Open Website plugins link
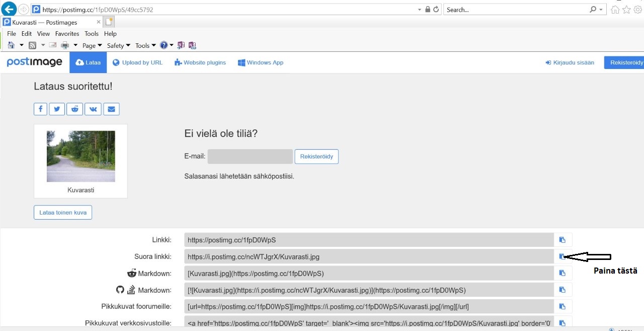This screenshot has height=331, width=644. pos(200,62)
